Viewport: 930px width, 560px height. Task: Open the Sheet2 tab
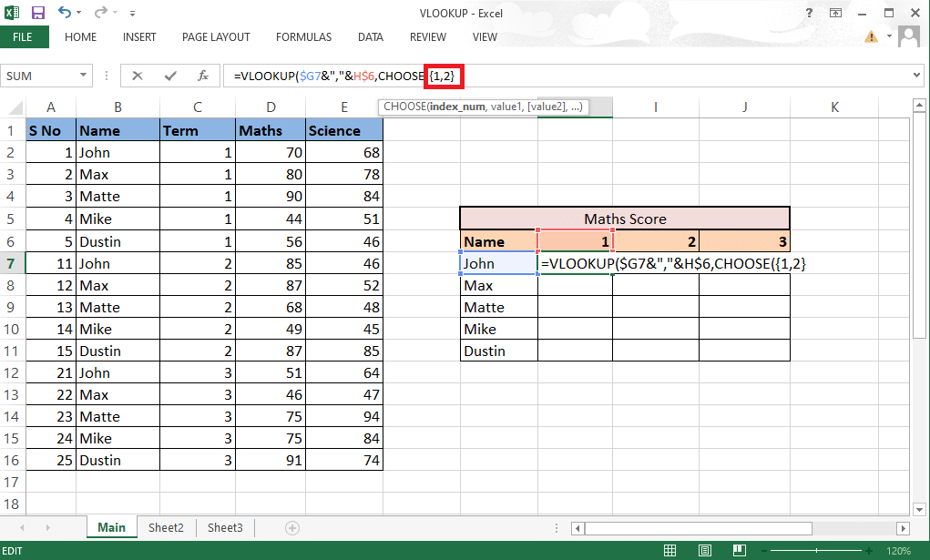pyautogui.click(x=165, y=526)
